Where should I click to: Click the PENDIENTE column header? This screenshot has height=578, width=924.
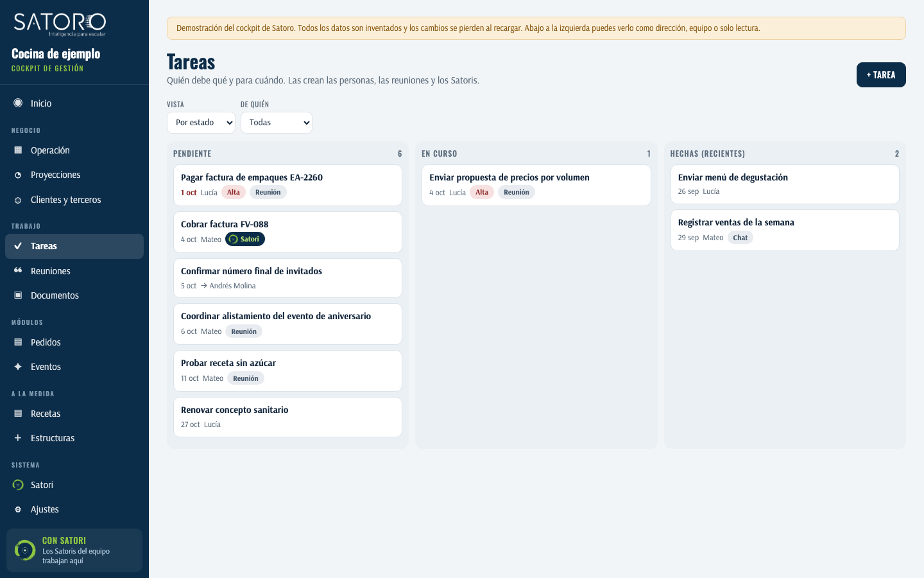point(192,153)
